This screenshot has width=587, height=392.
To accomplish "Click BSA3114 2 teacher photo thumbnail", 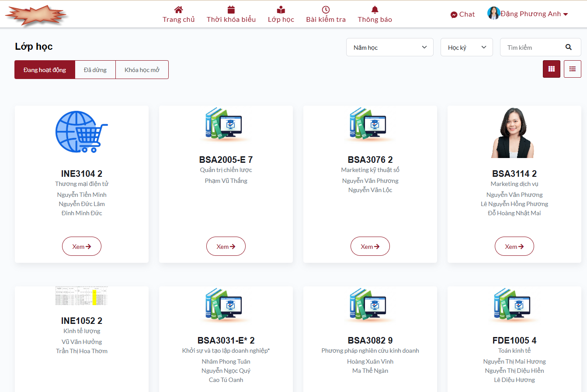I will point(514,133).
